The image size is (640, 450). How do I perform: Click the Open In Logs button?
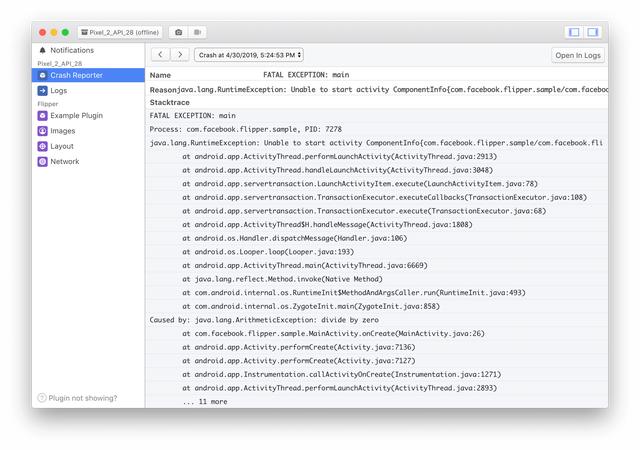pyautogui.click(x=578, y=55)
